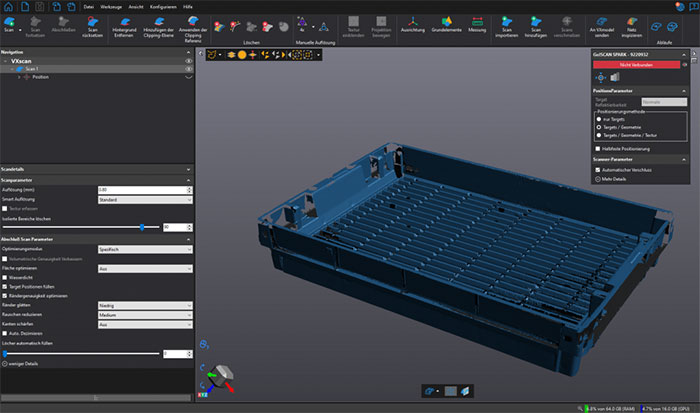This screenshot has width=700, height=413.
Task: Click the Scan rücksetzen toolbar icon
Action: pyautogui.click(x=92, y=27)
